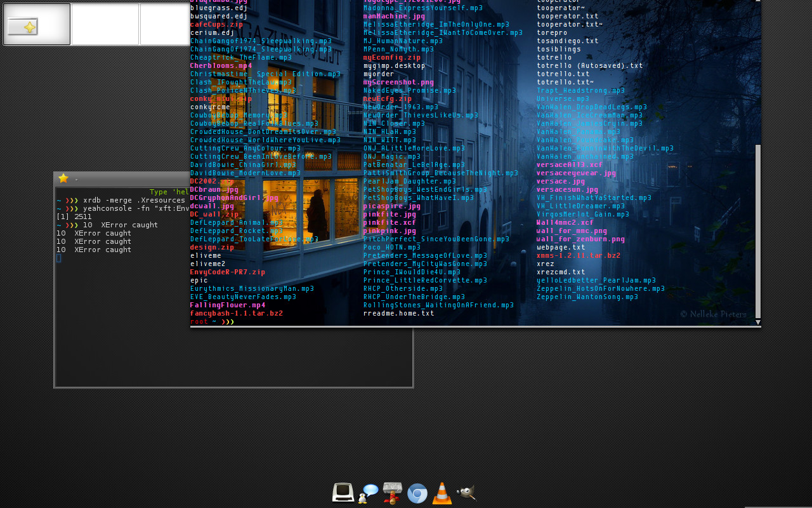
Task: Switch to the third workspace in pager
Action: point(165,24)
